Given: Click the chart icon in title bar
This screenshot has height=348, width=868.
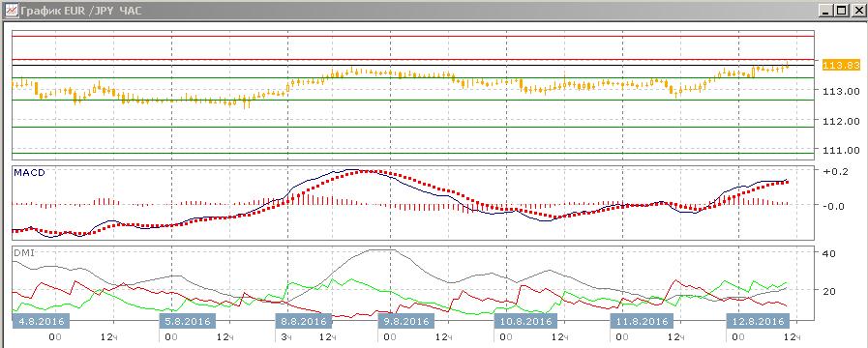Looking at the screenshot, I should [10, 11].
